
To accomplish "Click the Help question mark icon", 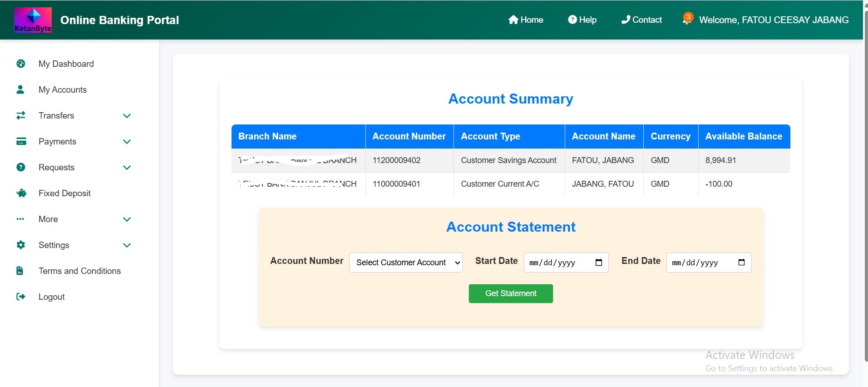I will click(x=572, y=20).
